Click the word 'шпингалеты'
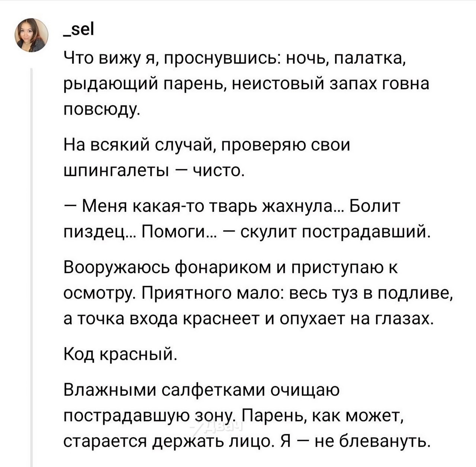476x467 pixels. [116, 171]
